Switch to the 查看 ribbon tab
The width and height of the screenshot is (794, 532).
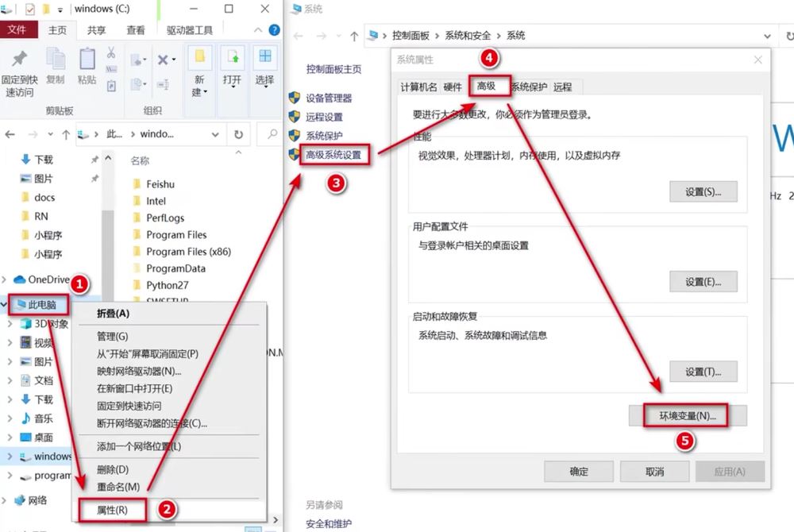(x=135, y=30)
